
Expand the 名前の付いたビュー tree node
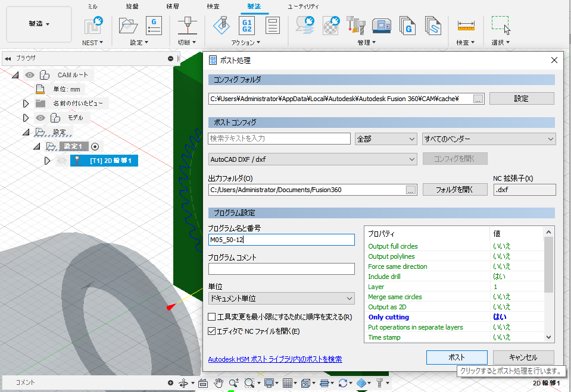tap(26, 104)
